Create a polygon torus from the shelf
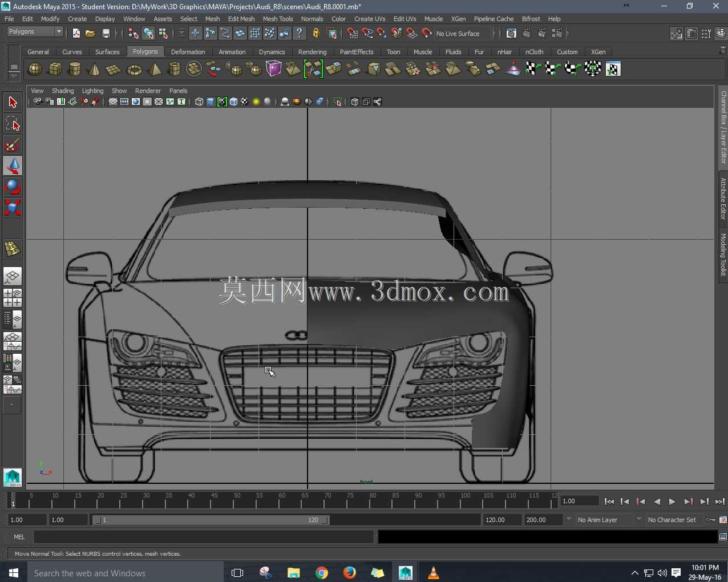Viewport: 728px width, 582px height. 134,69
